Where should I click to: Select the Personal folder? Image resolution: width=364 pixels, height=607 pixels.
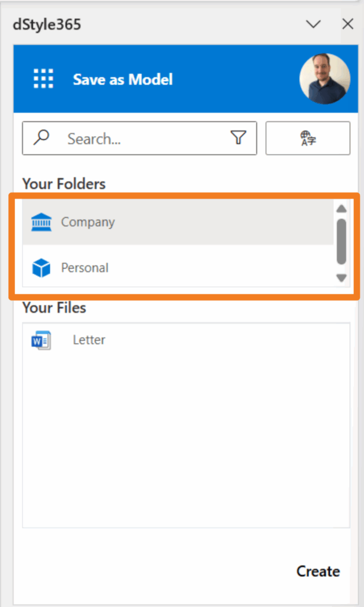pos(178,267)
